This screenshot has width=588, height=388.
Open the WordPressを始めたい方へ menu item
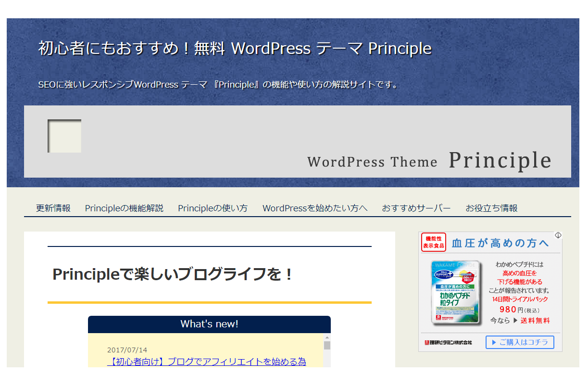click(315, 208)
